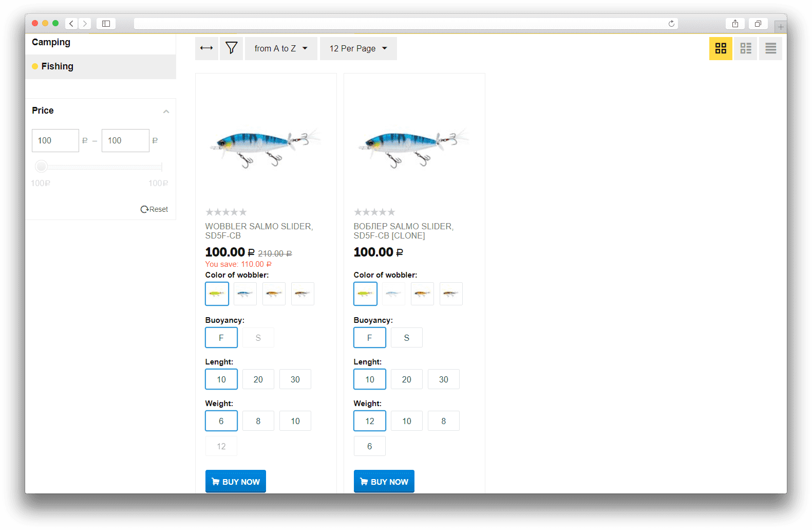
Task: Select pale blue wobbler color on CLONE product
Action: pos(393,294)
